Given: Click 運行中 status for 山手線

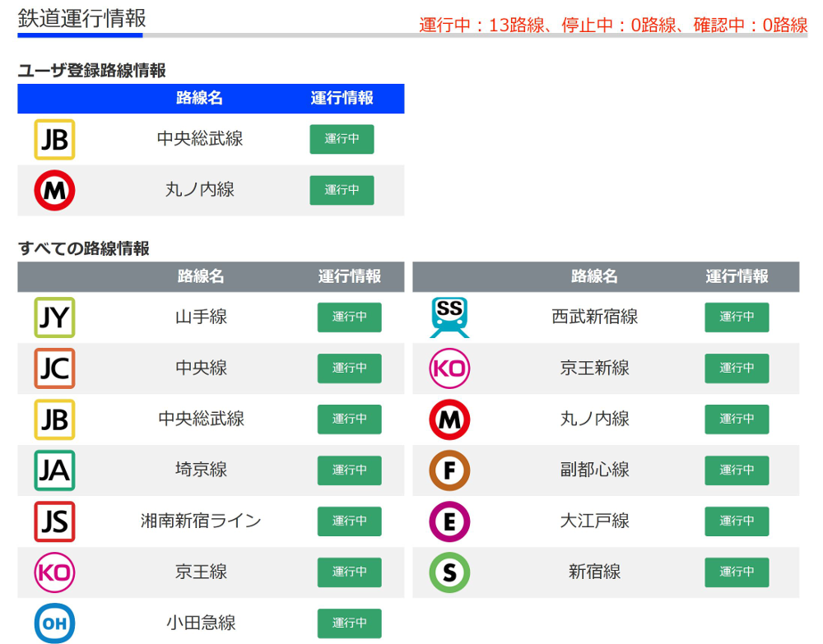Looking at the screenshot, I should click(x=350, y=317).
